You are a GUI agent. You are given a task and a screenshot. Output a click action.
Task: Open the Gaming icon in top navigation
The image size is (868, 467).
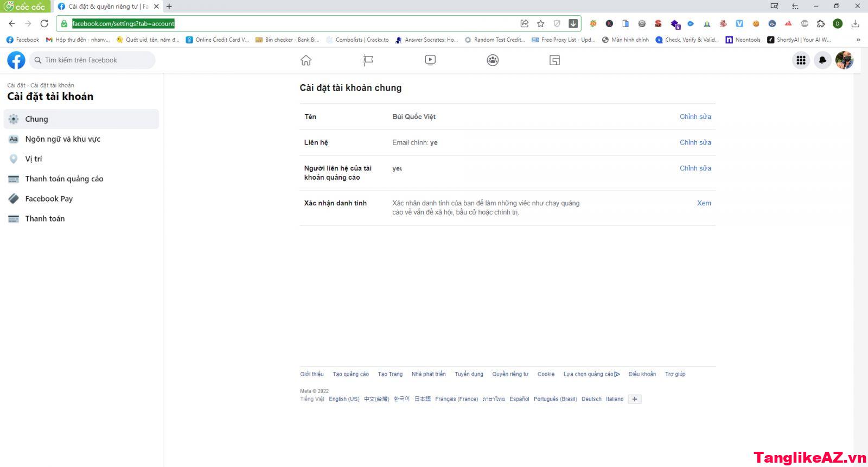coord(554,60)
